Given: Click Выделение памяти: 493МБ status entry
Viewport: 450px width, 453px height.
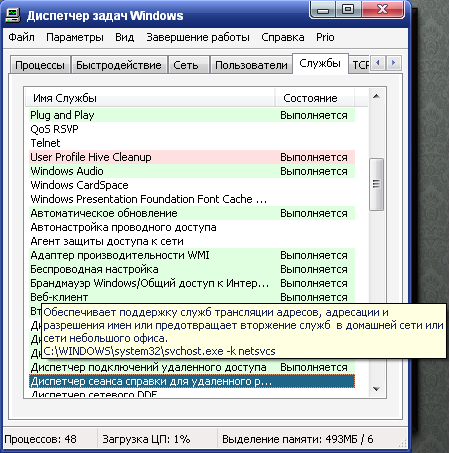Looking at the screenshot, I should [298, 439].
